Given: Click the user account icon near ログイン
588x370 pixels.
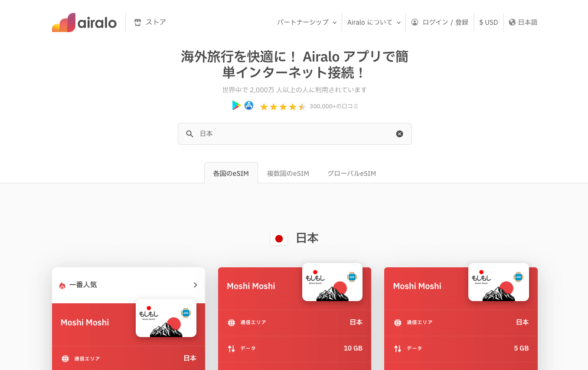Looking at the screenshot, I should point(415,22).
